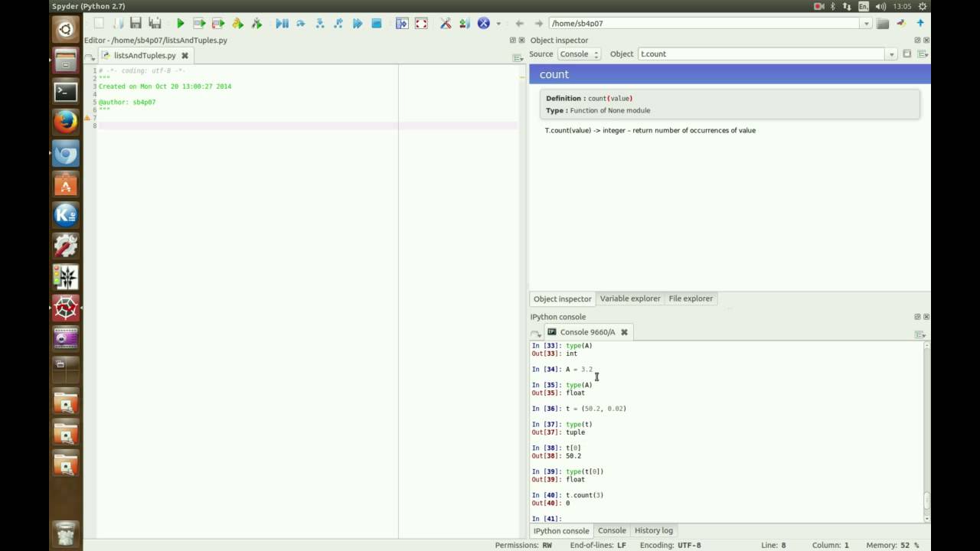Viewport: 980px width, 551px height.
Task: Open IPython console tab browse list
Action: point(535,334)
